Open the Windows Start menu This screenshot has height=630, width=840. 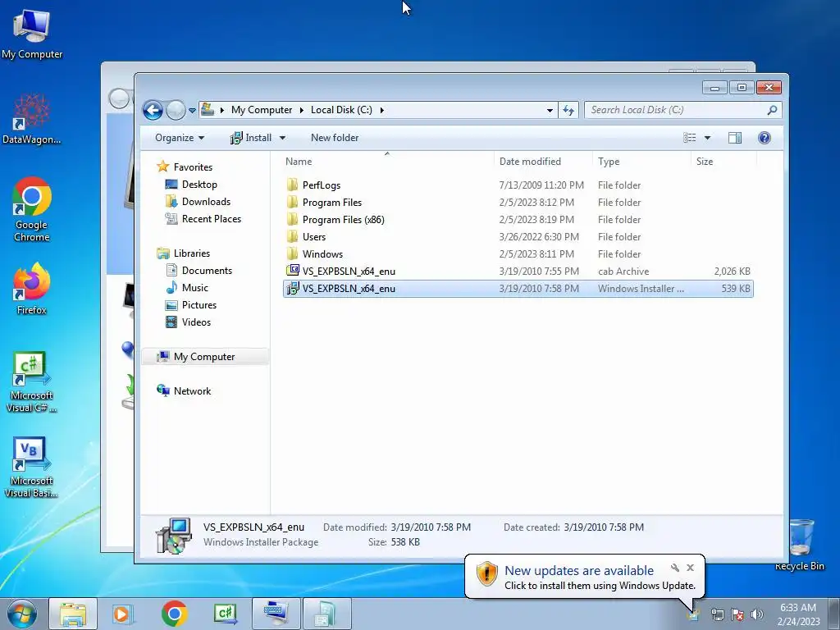point(22,614)
